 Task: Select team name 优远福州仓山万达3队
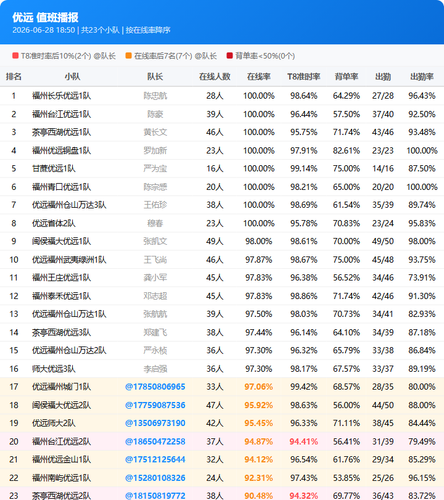(69, 205)
